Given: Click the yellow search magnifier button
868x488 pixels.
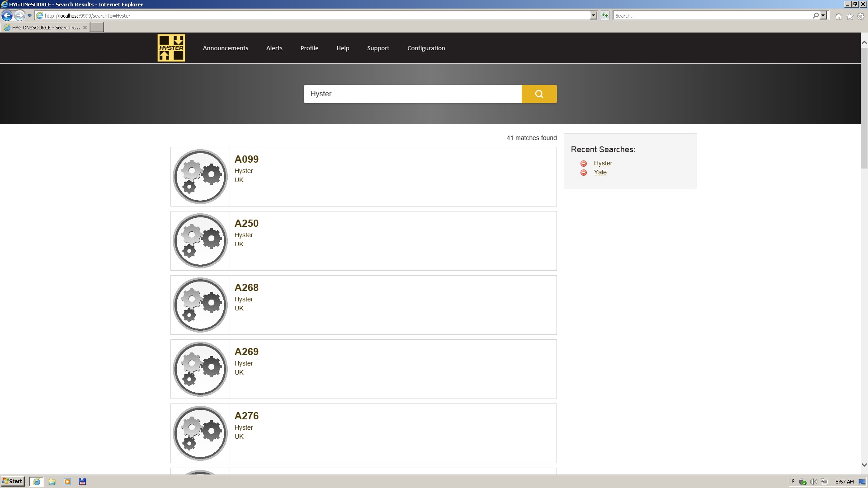Looking at the screenshot, I should tap(539, 94).
